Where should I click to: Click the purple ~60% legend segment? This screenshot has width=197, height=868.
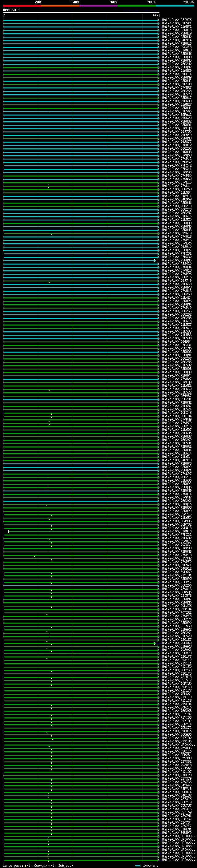[98, 6]
